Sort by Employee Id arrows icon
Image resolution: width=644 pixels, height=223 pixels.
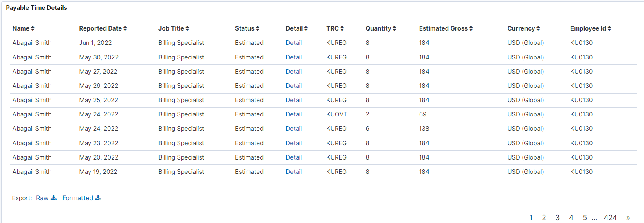click(609, 28)
